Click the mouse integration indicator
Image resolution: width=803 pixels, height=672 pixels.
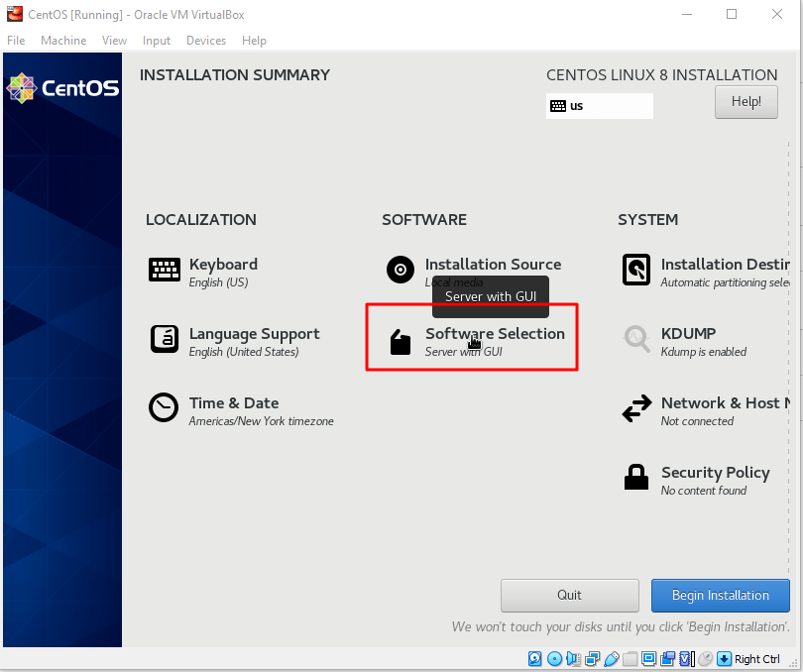[705, 659]
